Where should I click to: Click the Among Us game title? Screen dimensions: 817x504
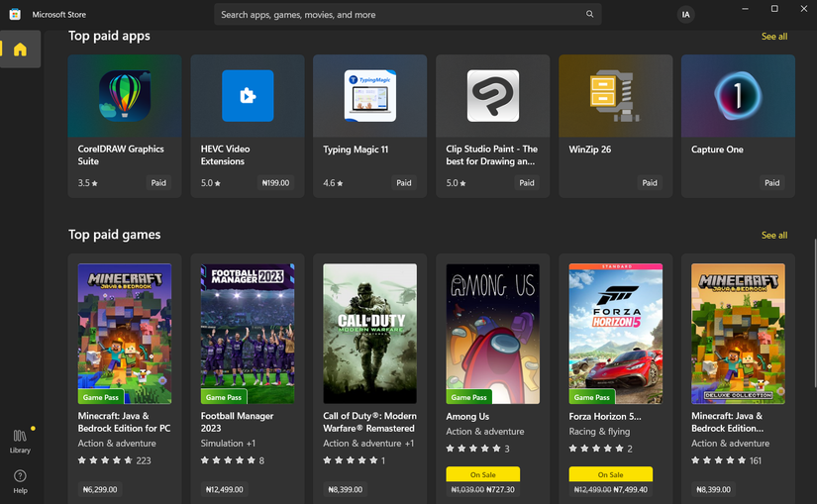tap(467, 417)
